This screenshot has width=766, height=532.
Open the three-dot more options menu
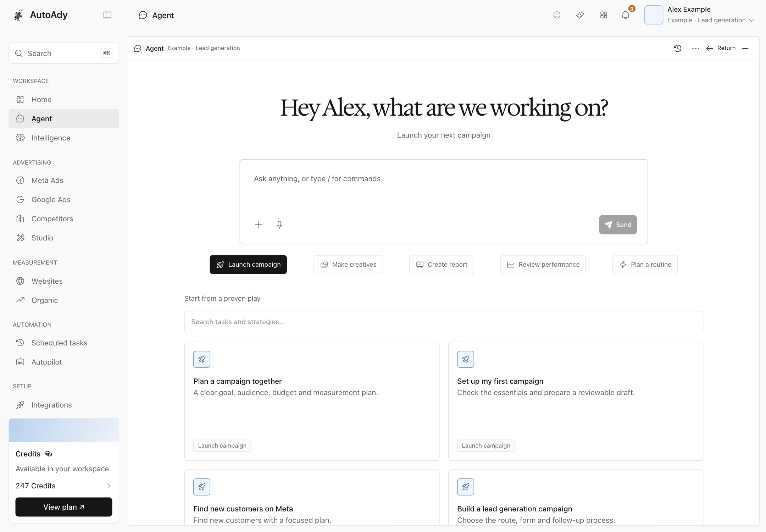pos(696,48)
